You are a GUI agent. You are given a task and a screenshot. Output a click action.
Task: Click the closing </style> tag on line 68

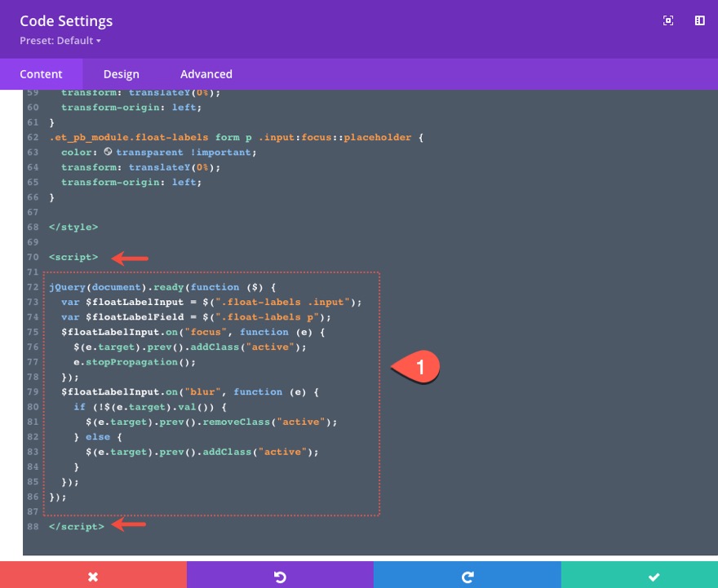73,227
